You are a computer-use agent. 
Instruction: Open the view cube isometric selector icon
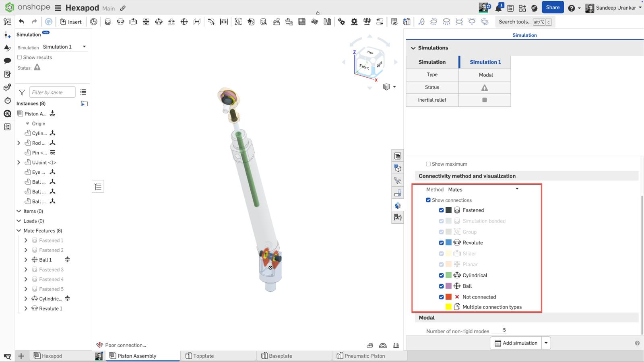[x=386, y=86]
